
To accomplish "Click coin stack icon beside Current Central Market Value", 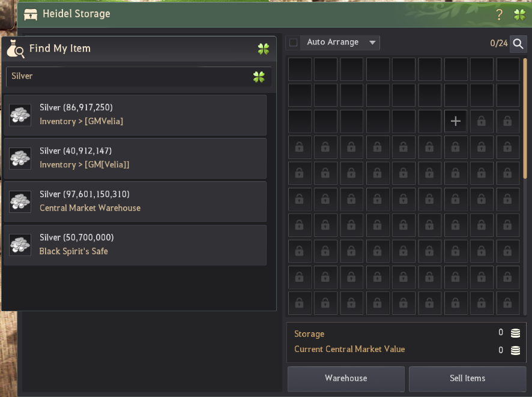I will pos(515,350).
